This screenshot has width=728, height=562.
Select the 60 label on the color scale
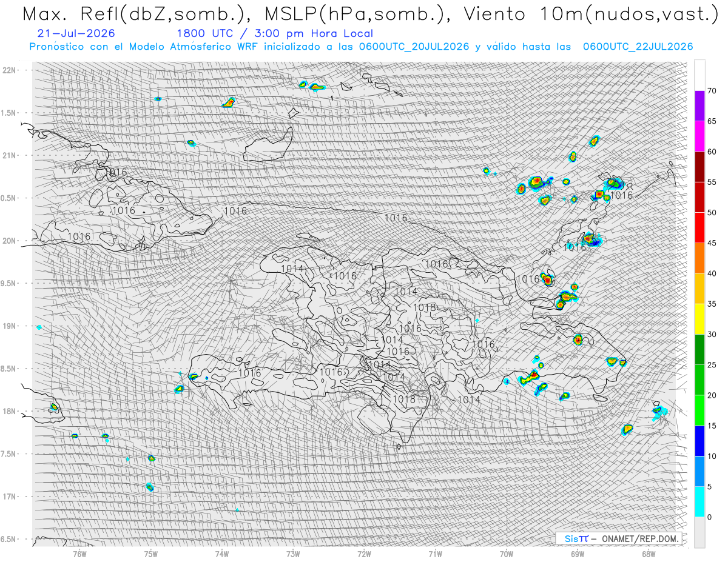coord(712,152)
